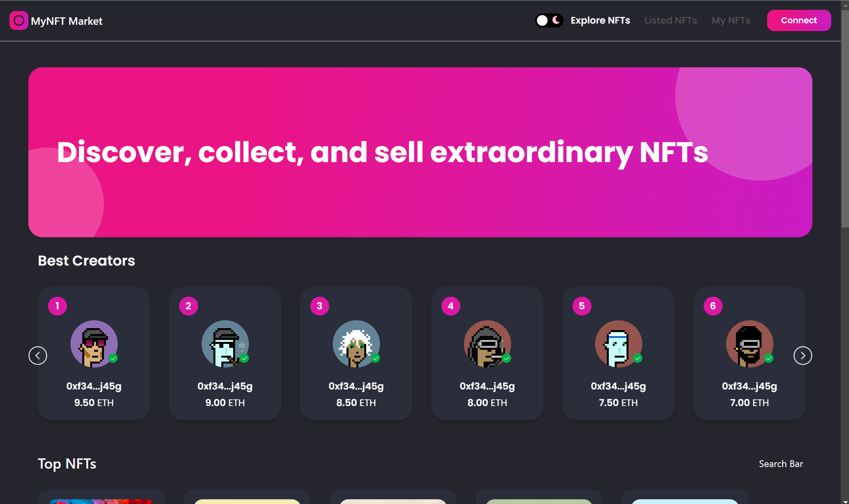849x504 pixels.
Task: Go to next creators with right arrow
Action: pos(803,355)
